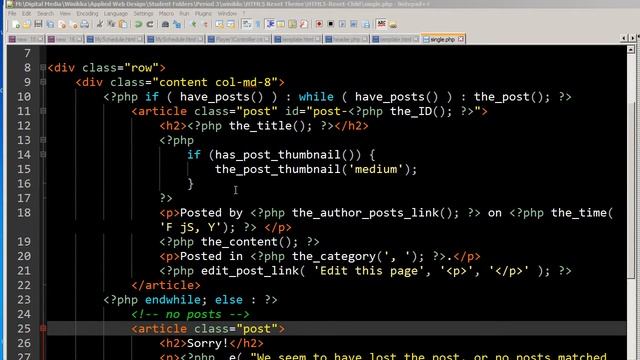This screenshot has width=640, height=360.
Task: Open the Plugins menu
Action: pyautogui.click(x=203, y=13)
